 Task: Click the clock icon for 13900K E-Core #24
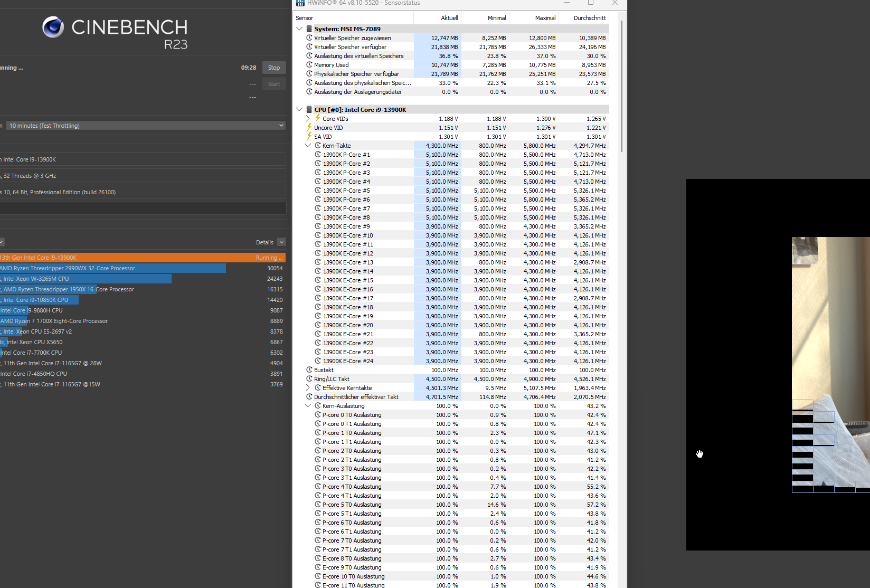tap(318, 361)
